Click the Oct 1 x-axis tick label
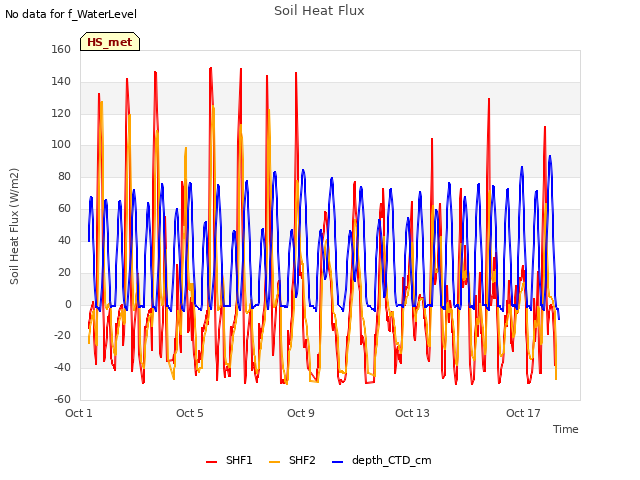640x480 pixels. tap(79, 413)
